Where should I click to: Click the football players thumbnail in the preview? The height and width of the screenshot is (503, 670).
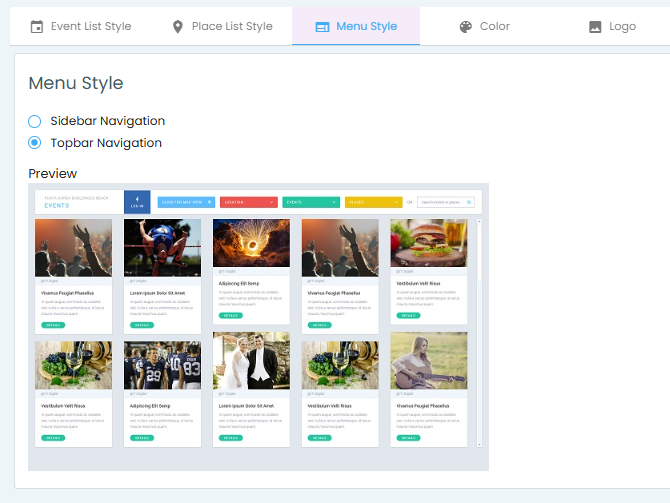click(162, 365)
